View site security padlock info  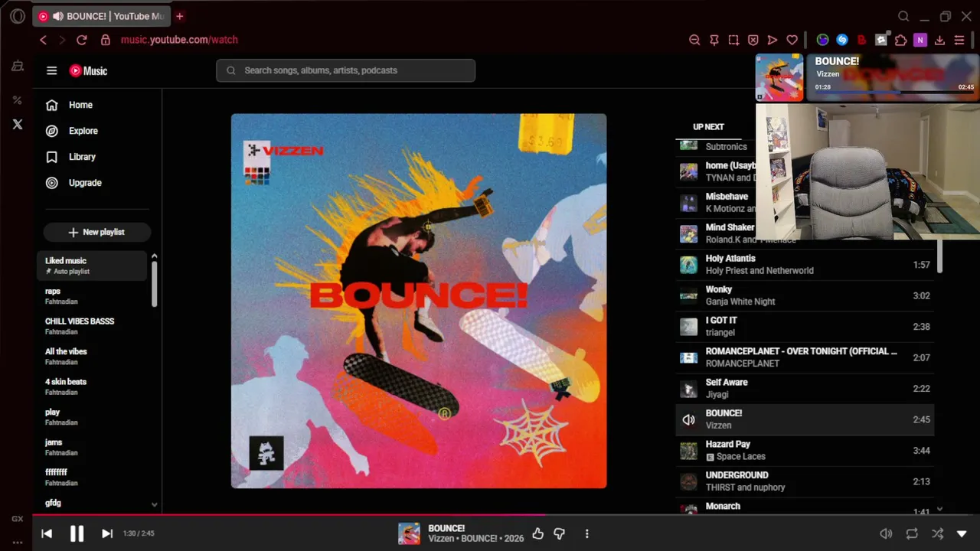(x=106, y=40)
